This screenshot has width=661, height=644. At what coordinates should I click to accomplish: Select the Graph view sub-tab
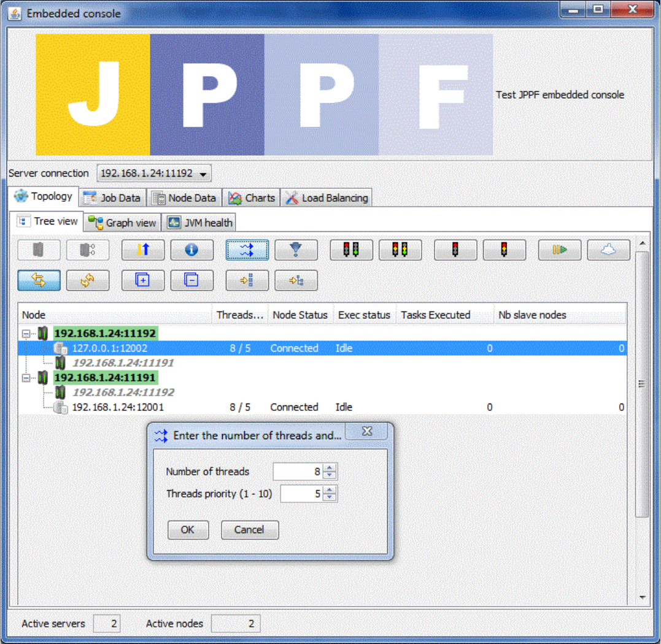pos(123,223)
